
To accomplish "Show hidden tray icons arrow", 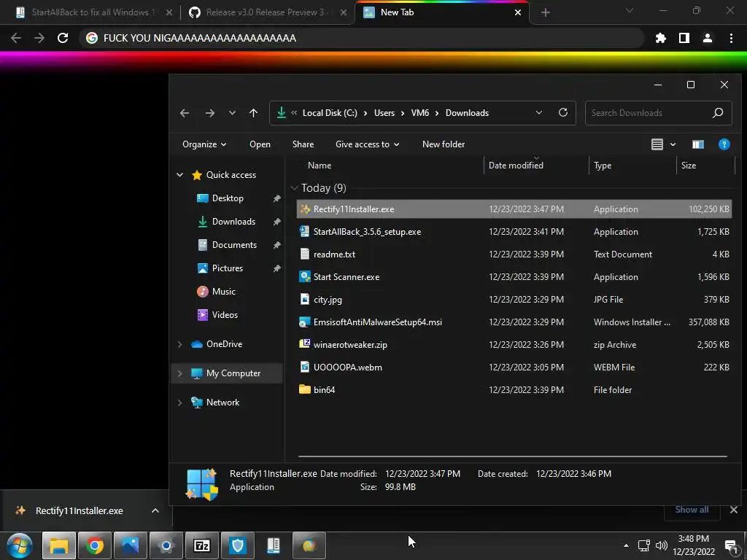I will click(626, 545).
